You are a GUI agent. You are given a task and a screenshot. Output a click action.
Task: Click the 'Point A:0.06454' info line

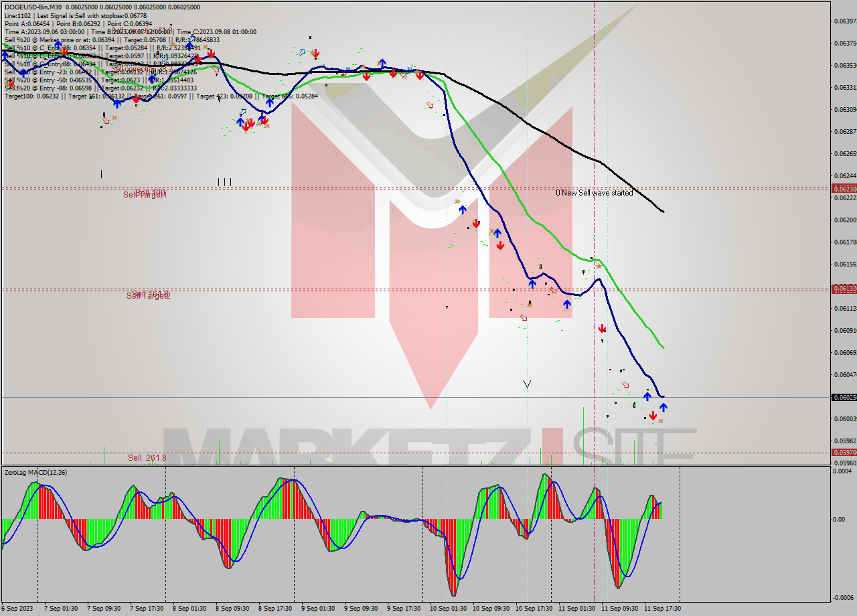click(x=26, y=23)
